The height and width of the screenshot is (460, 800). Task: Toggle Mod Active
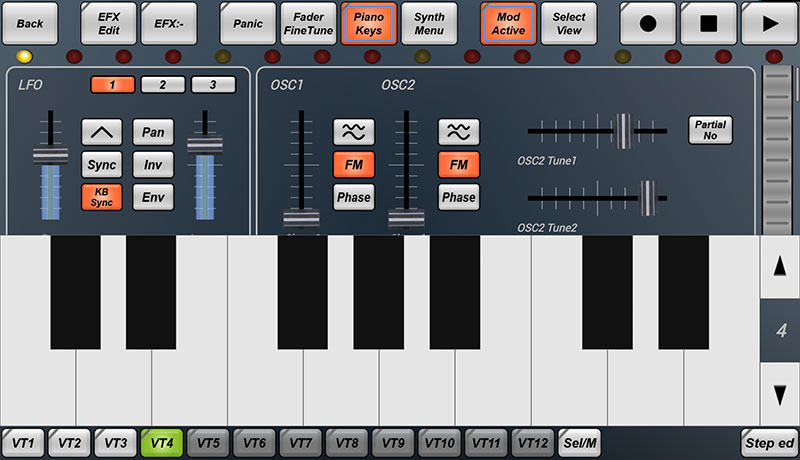pos(508,23)
